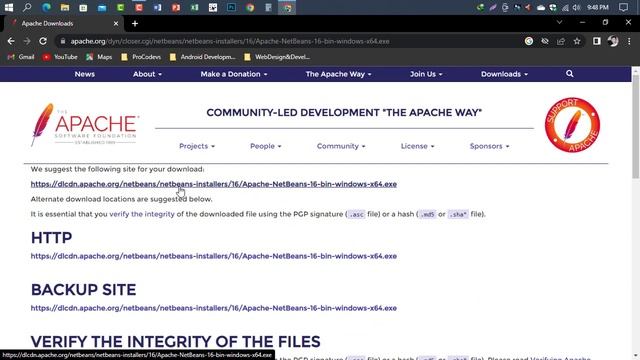Viewport: 640px width, 360px height.
Task: Click the share page icon in address bar
Action: click(x=561, y=41)
